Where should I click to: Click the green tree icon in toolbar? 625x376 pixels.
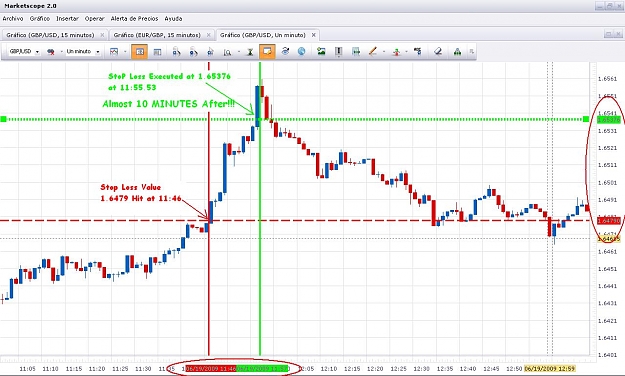[457, 52]
